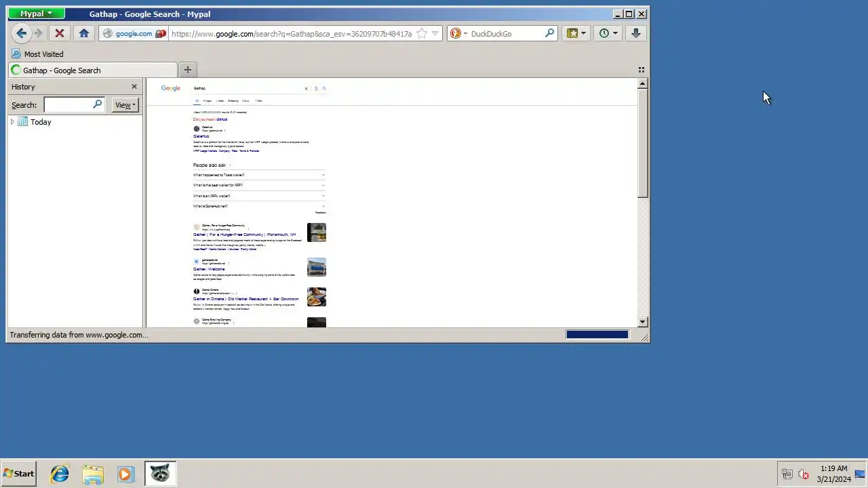Click the Did you mean Github link
This screenshot has height=488, width=868.
point(222,119)
